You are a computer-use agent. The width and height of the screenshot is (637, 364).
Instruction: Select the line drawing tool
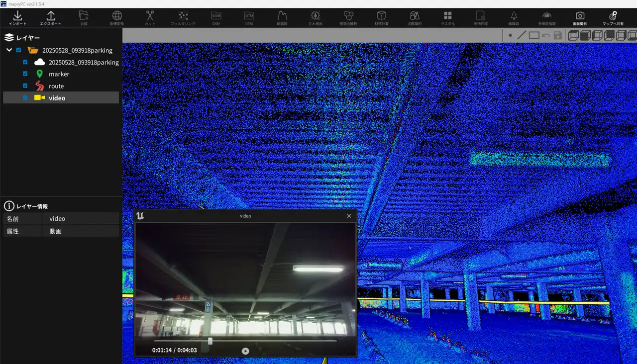point(522,36)
